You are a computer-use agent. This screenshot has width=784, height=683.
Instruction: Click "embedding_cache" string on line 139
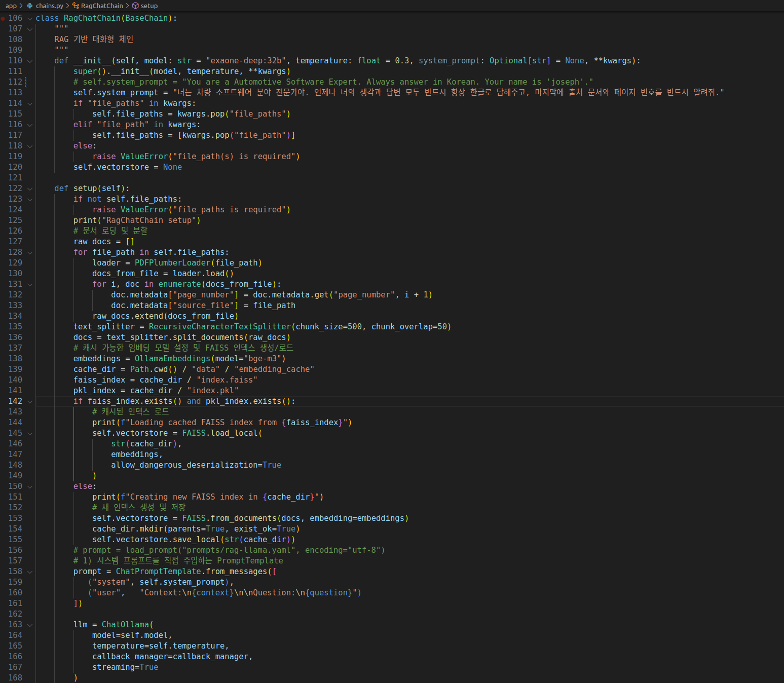(x=274, y=369)
